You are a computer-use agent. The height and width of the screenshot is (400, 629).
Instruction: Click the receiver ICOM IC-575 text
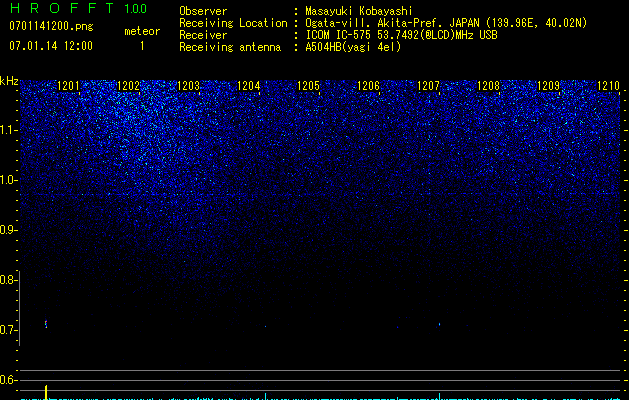pyautogui.click(x=401, y=35)
